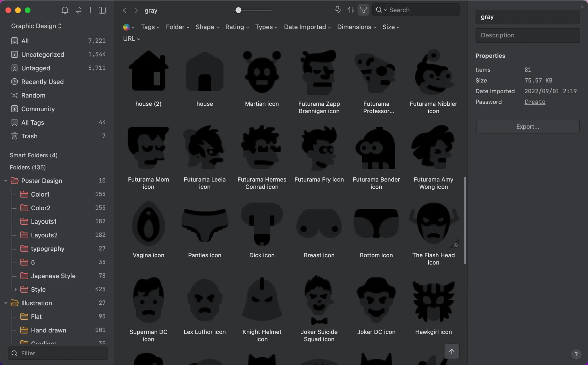This screenshot has height=365, width=588.
Task: Open the sort order icon
Action: (351, 10)
